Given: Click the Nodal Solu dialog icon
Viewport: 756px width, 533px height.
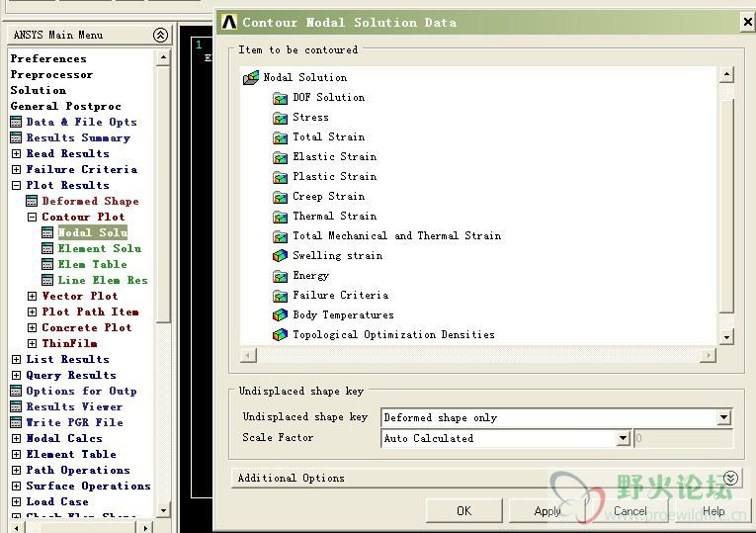Looking at the screenshot, I should pyautogui.click(x=47, y=233).
